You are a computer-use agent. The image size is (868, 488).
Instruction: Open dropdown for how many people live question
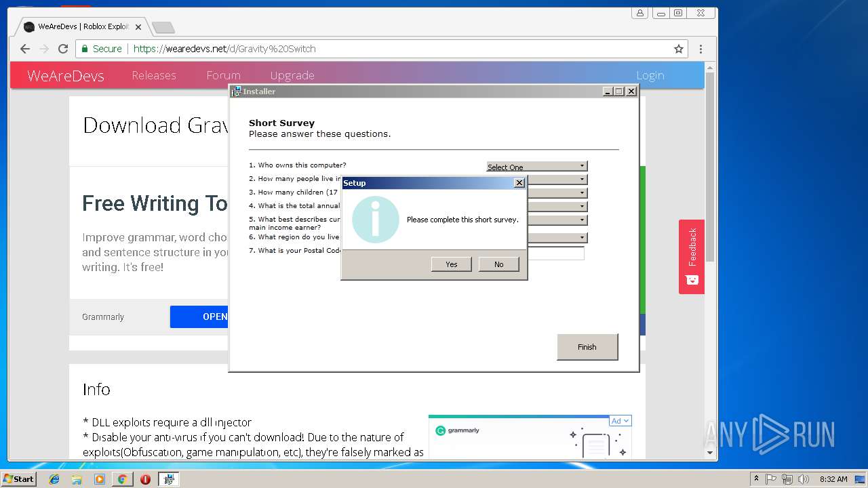(x=557, y=180)
